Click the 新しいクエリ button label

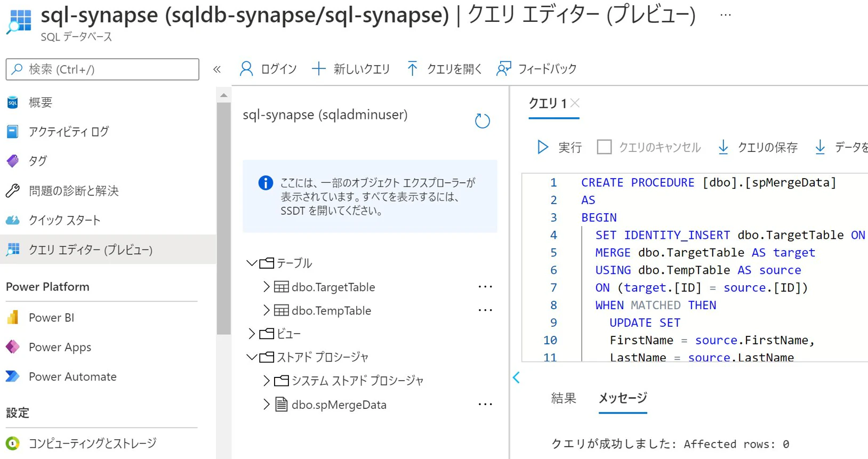tap(362, 69)
